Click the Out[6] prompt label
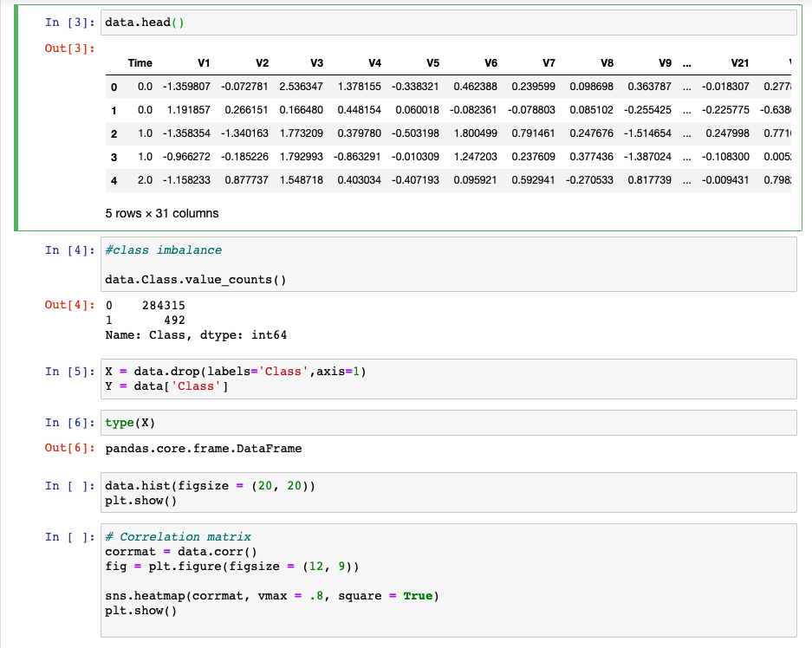Screen dimensions: 812x648 point(70,448)
